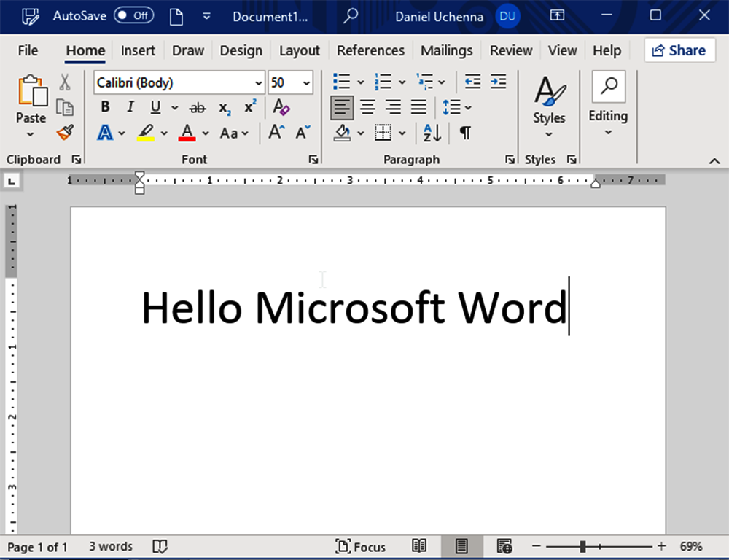Select the Format Painter
This screenshot has height=560, width=729.
pos(64,133)
